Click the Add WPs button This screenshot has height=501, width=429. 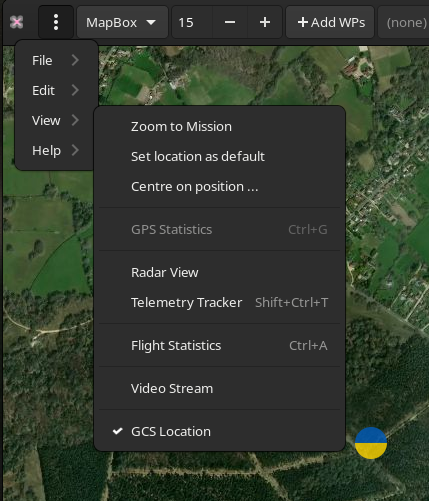(330, 22)
